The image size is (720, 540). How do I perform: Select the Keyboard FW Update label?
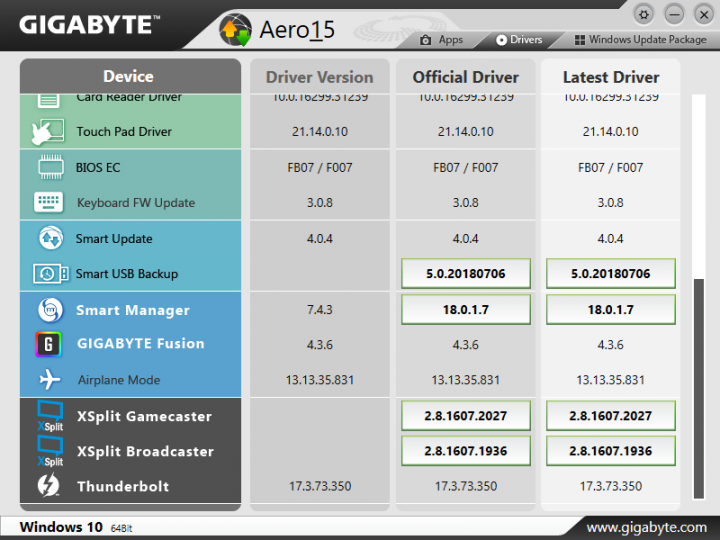[x=136, y=203]
